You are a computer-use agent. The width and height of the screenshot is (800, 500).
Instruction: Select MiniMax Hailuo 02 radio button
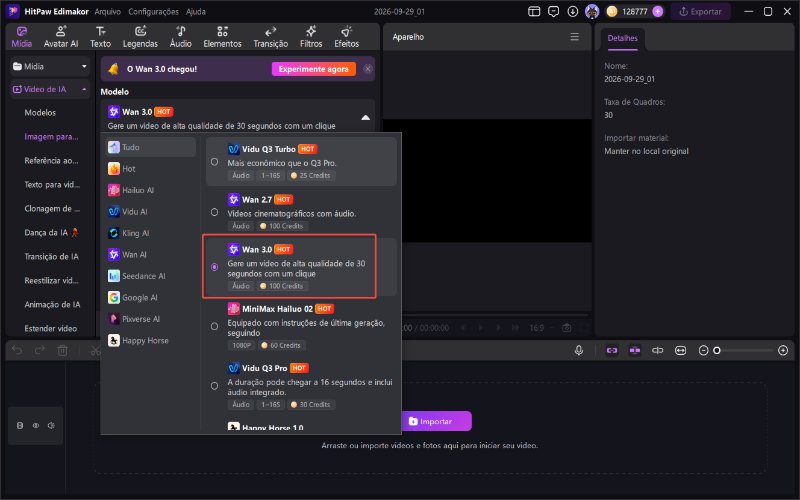214,326
